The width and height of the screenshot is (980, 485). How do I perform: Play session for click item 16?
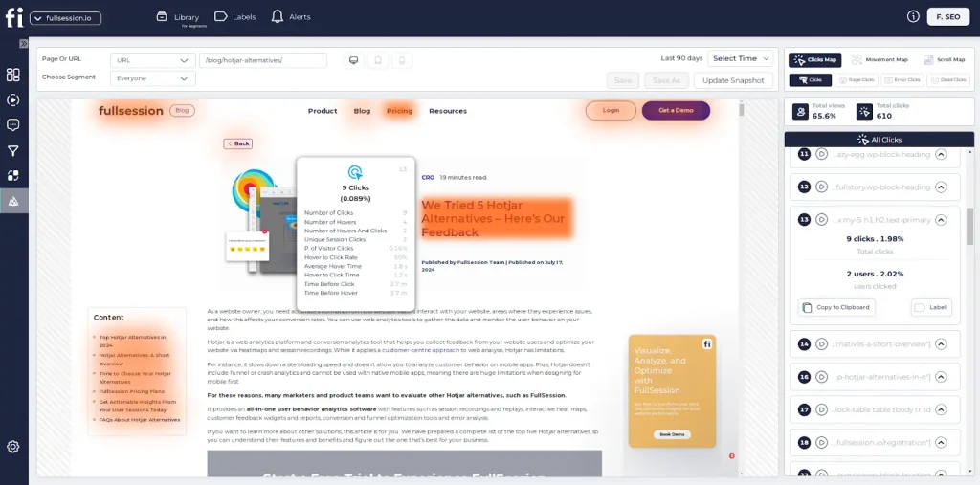pyautogui.click(x=821, y=377)
